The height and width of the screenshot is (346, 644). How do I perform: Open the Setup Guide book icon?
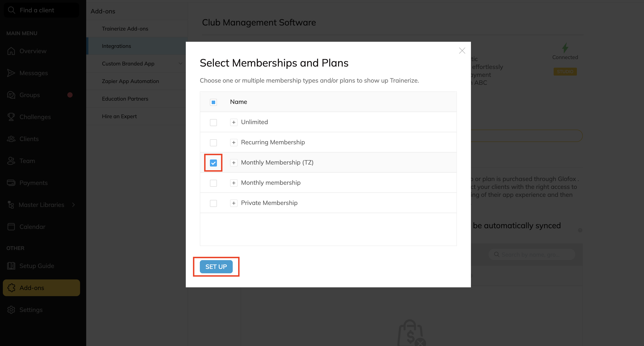[11, 266]
